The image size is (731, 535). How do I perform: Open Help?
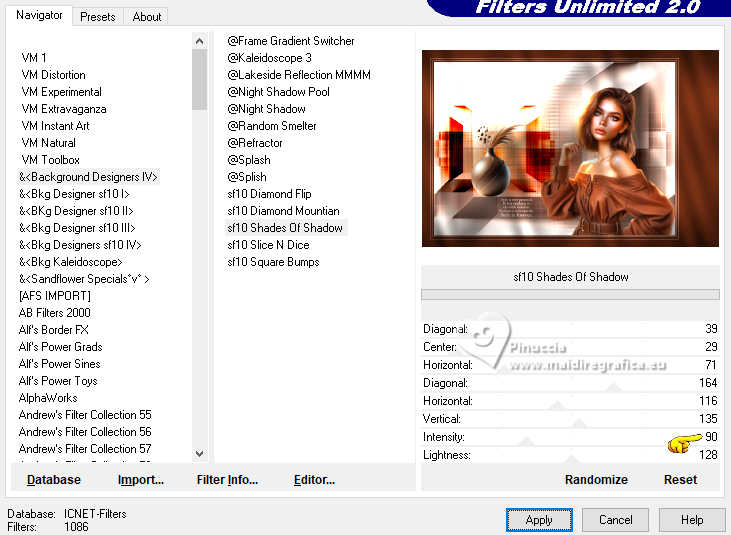pos(692,520)
